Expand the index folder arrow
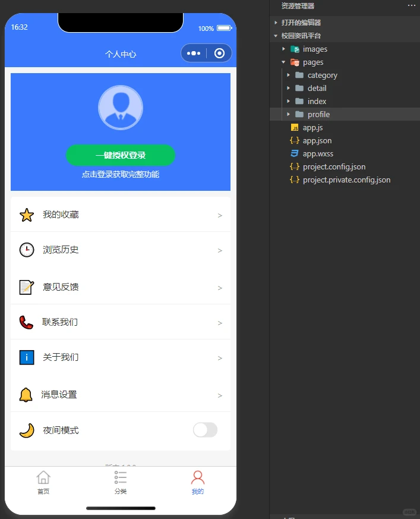The image size is (420, 519). (x=288, y=101)
